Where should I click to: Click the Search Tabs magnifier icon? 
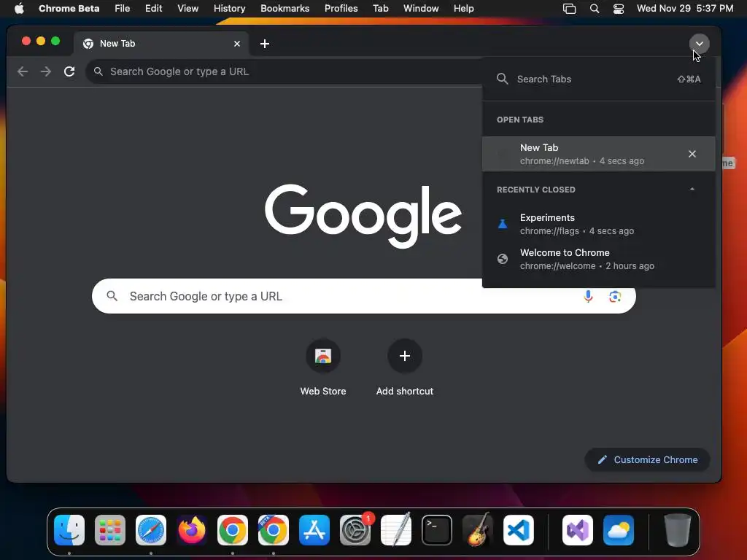coord(502,79)
